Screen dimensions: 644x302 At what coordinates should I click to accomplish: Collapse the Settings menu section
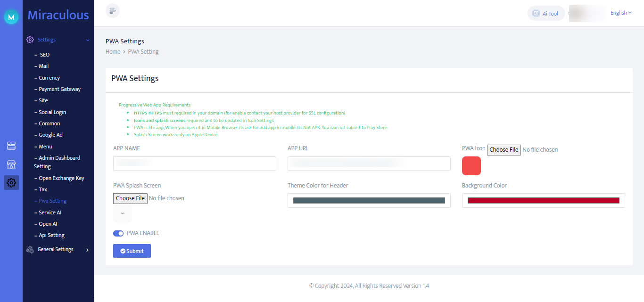click(x=87, y=40)
